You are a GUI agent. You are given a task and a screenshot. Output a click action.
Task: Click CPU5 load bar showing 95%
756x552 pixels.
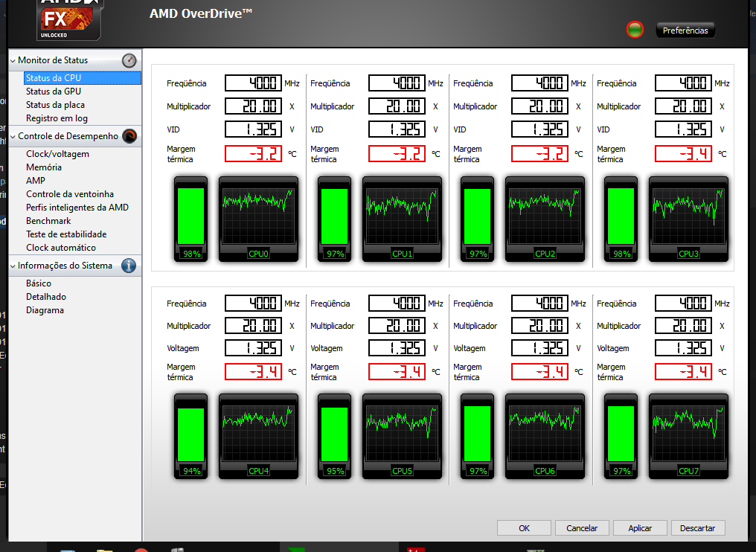point(335,436)
